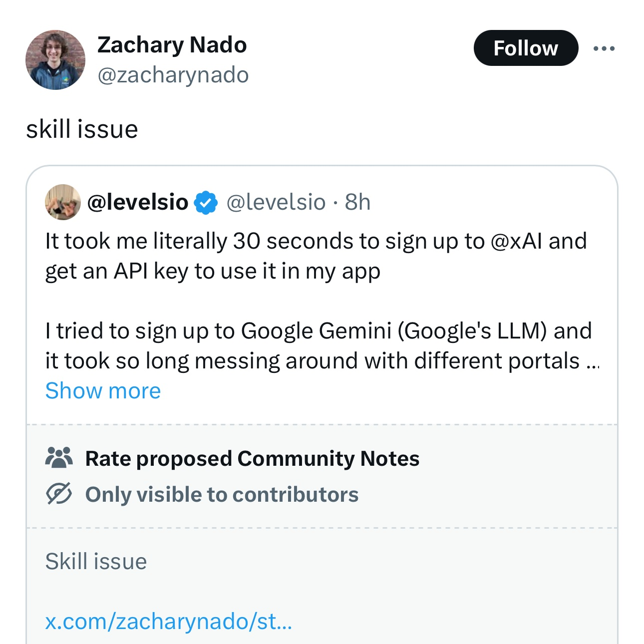Viewport: 644px width, 644px height.
Task: Click "Only visible to contributors" label
Action: tap(222, 495)
